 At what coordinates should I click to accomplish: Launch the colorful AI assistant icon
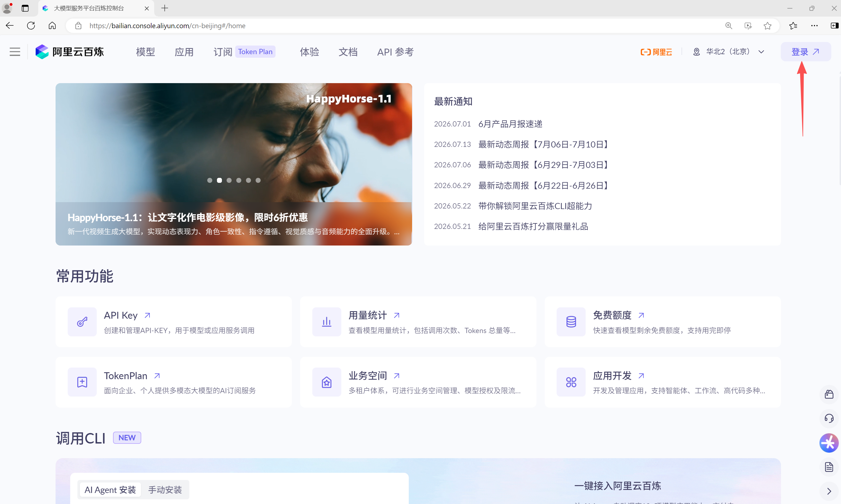pyautogui.click(x=829, y=443)
